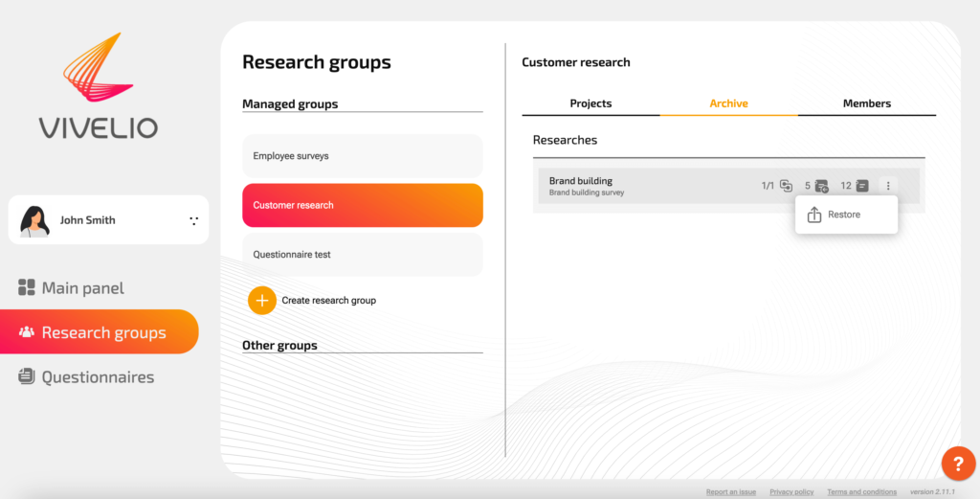980x499 pixels.
Task: Open the Privacy policy link
Action: point(791,492)
